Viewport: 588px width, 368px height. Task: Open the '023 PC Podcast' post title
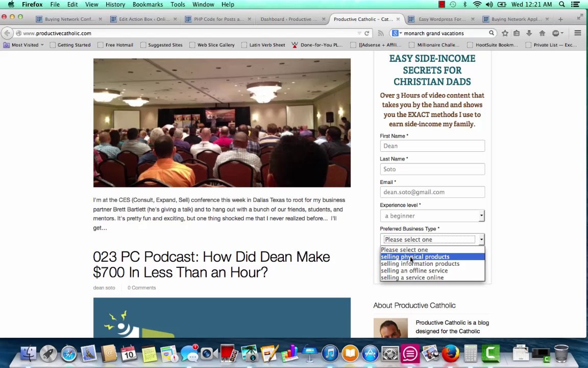coord(211,265)
